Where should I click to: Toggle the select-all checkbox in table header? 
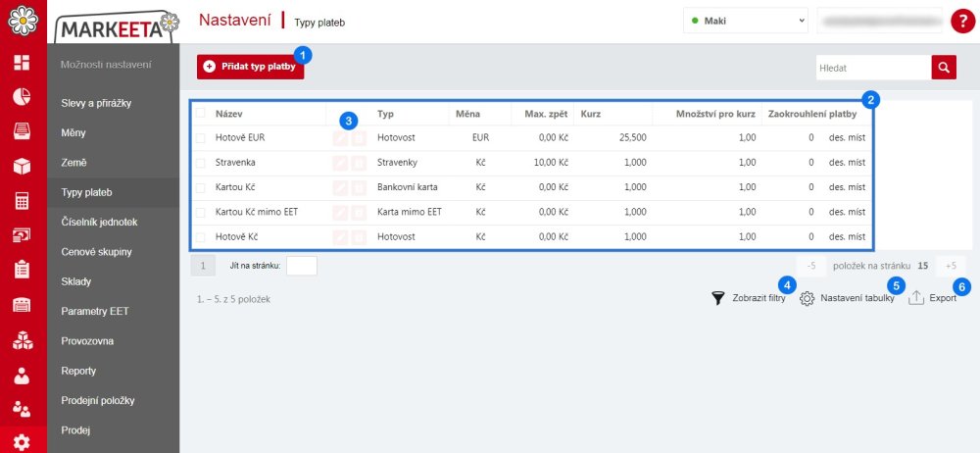click(x=201, y=114)
